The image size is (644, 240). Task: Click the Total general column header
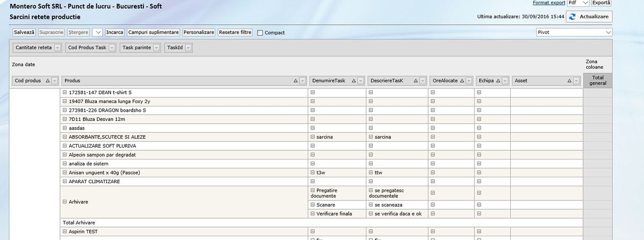(598, 81)
